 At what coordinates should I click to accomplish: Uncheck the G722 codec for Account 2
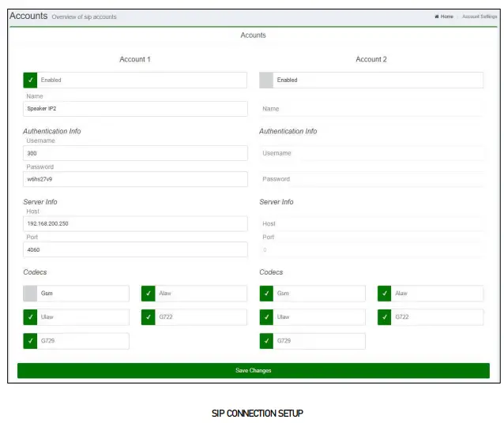(385, 317)
